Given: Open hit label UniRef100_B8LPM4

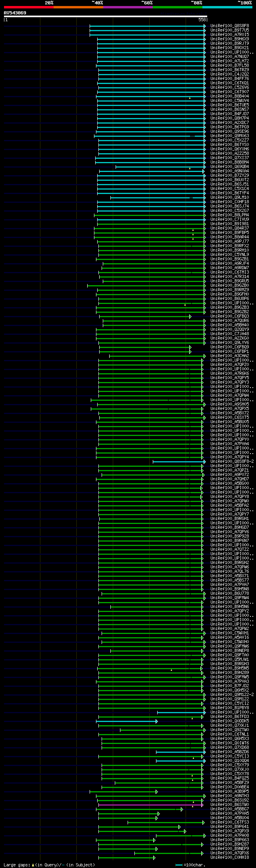Looking at the screenshot, I should coord(230,215).
